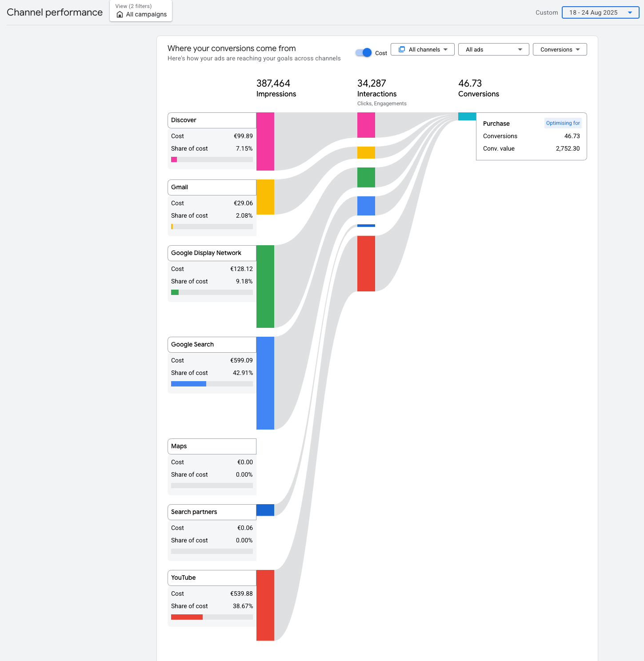Click the YouTube cost €539.88

241,593
